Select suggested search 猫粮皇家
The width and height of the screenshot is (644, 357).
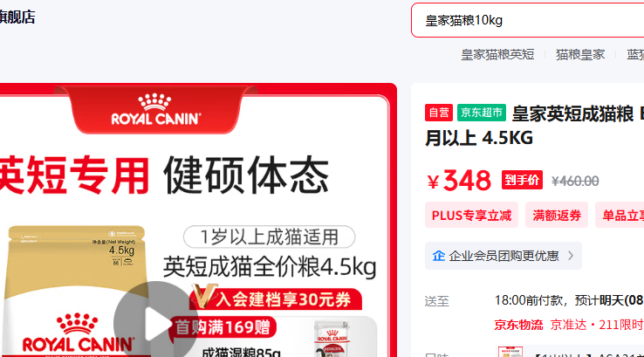tap(580, 54)
